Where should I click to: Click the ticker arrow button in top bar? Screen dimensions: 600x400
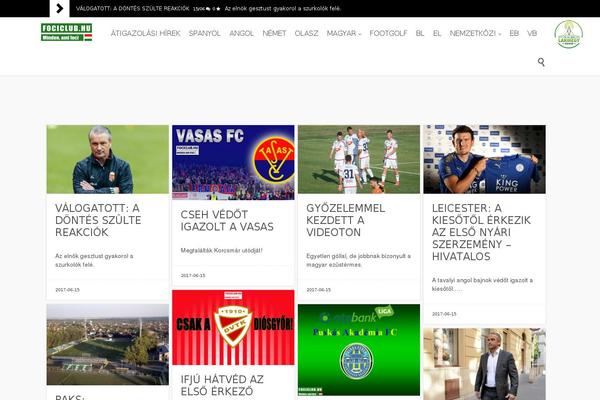[x=59, y=8]
